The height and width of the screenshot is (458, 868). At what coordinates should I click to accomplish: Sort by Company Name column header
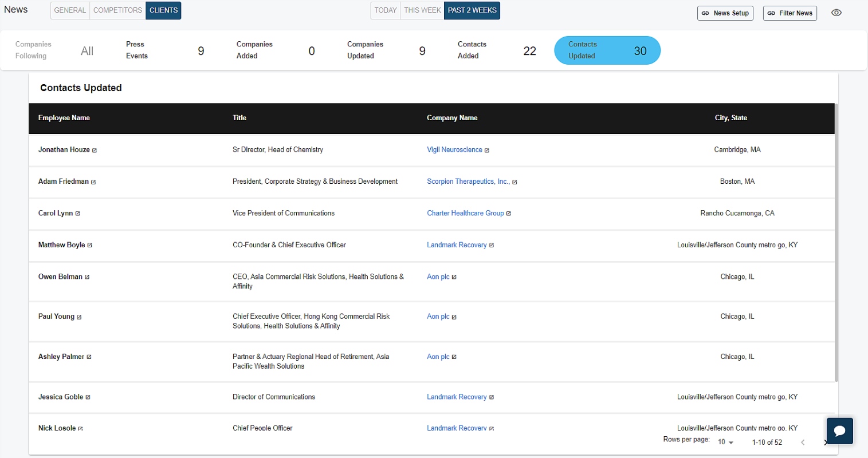coord(452,118)
